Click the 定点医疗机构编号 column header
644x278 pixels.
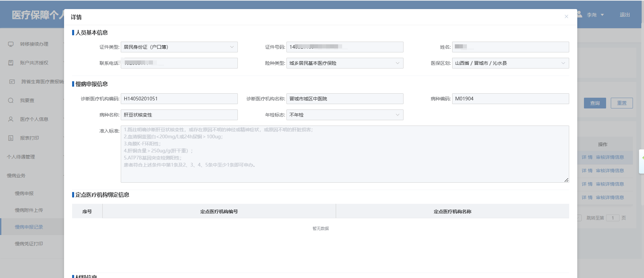click(x=219, y=212)
